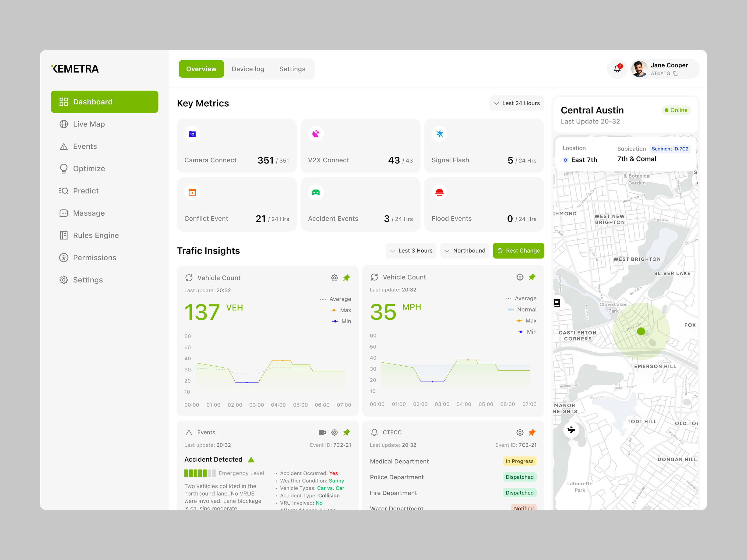Click the Signal Flash icon

[x=439, y=134]
